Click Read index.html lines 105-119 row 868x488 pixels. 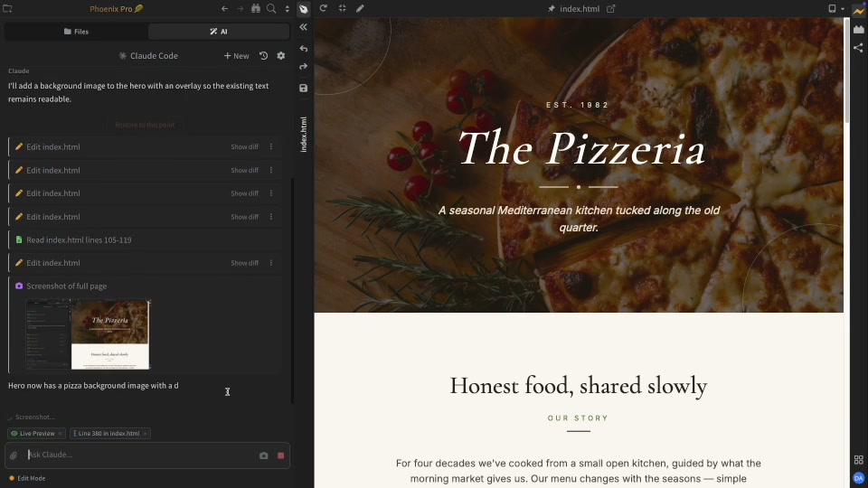[x=145, y=240]
